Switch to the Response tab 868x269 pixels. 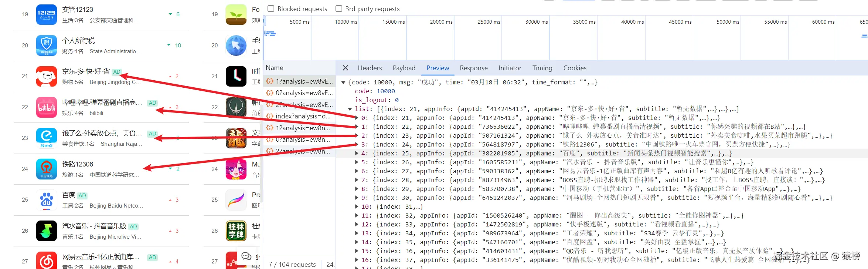tap(474, 68)
